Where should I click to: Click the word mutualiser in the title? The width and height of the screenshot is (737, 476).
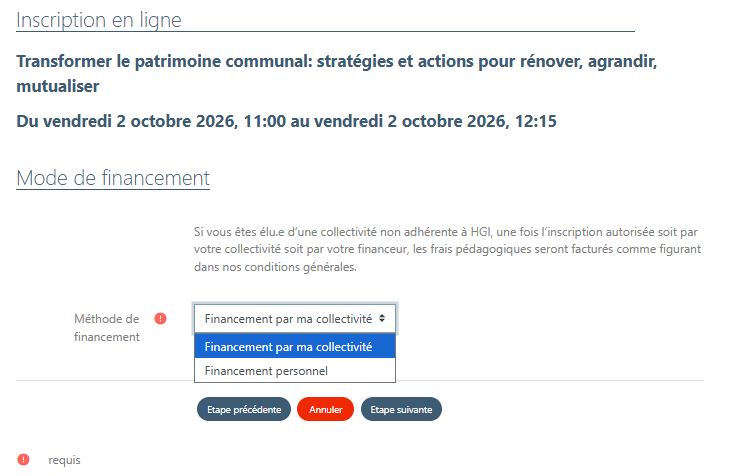58,86
